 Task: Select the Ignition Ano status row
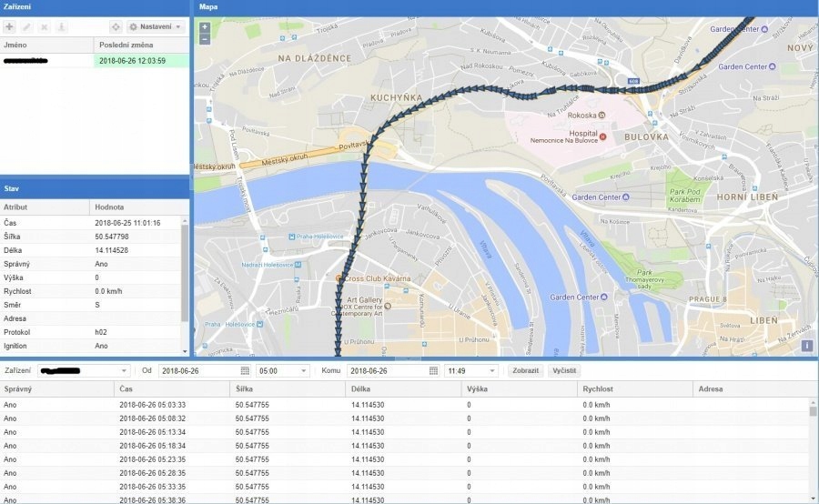(90, 346)
